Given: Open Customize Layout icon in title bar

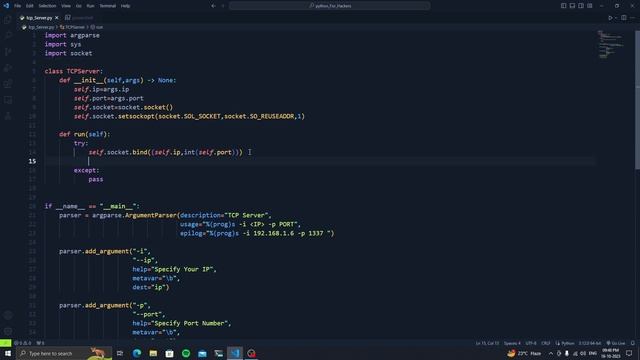Looking at the screenshot, I should click(x=590, y=6).
